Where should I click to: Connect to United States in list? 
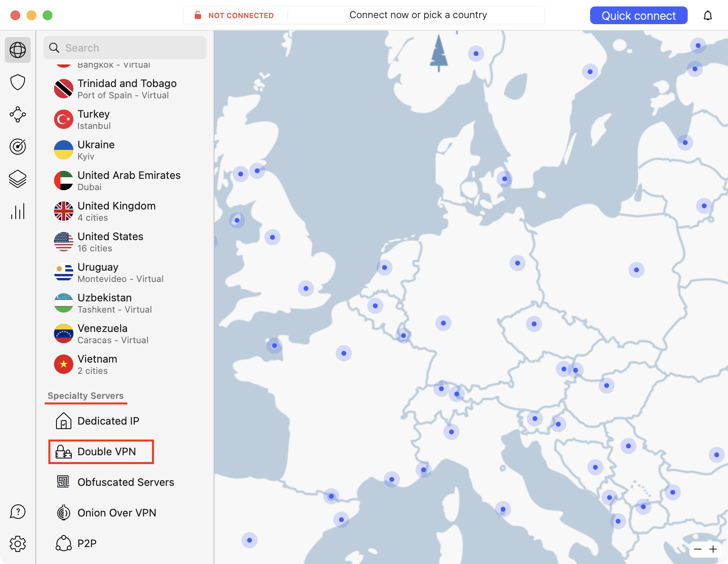[110, 242]
